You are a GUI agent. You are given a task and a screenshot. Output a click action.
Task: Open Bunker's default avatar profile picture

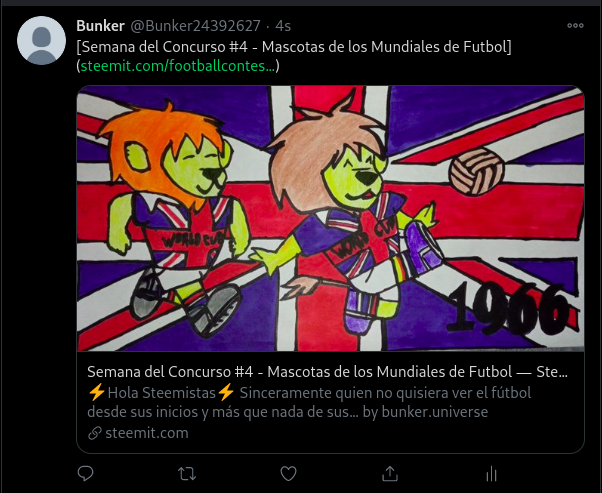(41, 40)
